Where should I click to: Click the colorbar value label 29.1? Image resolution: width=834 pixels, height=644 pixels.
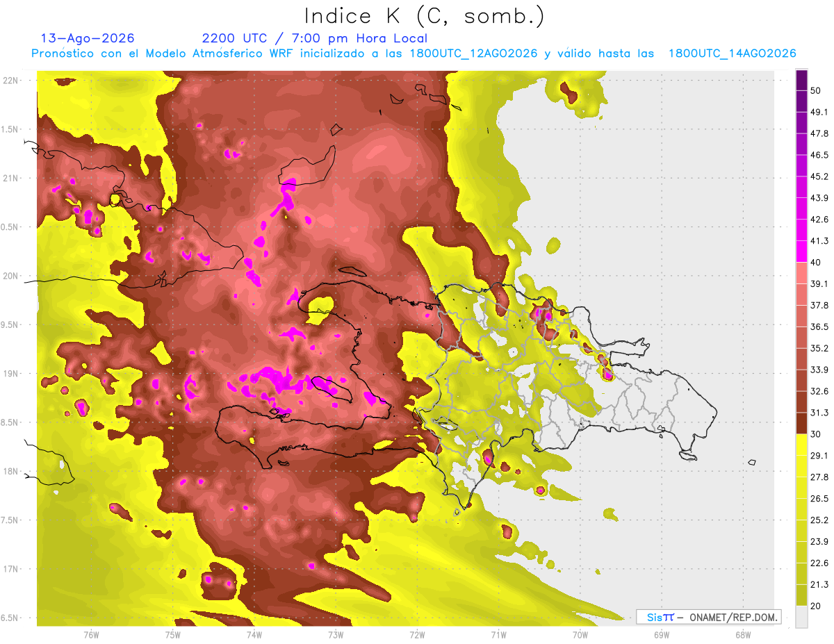tap(819, 456)
